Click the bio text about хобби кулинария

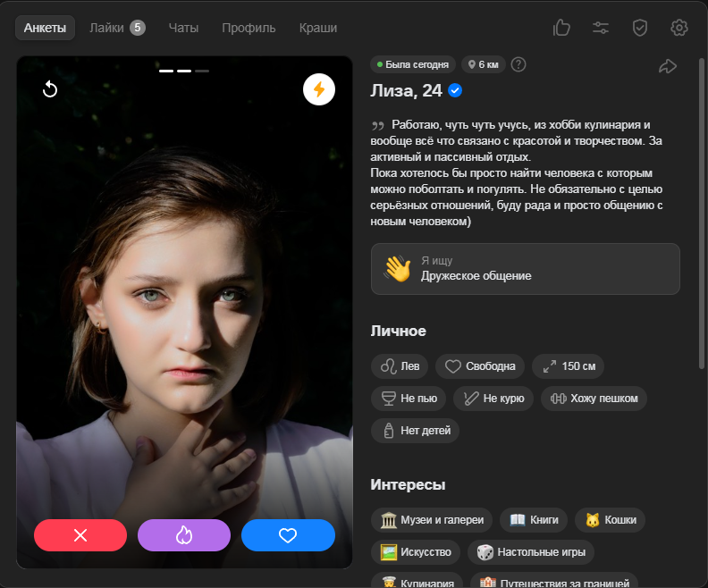pyautogui.click(x=517, y=172)
